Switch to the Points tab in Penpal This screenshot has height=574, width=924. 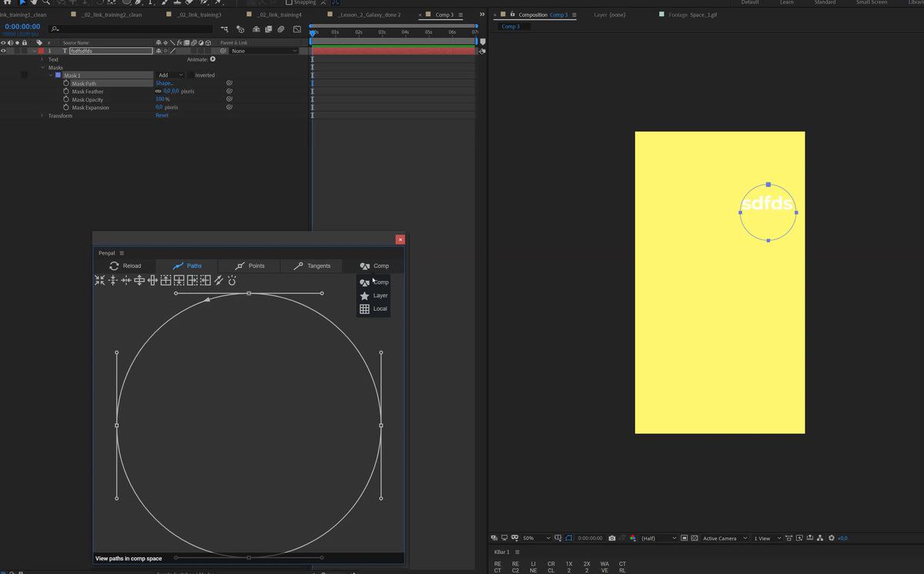pyautogui.click(x=250, y=265)
